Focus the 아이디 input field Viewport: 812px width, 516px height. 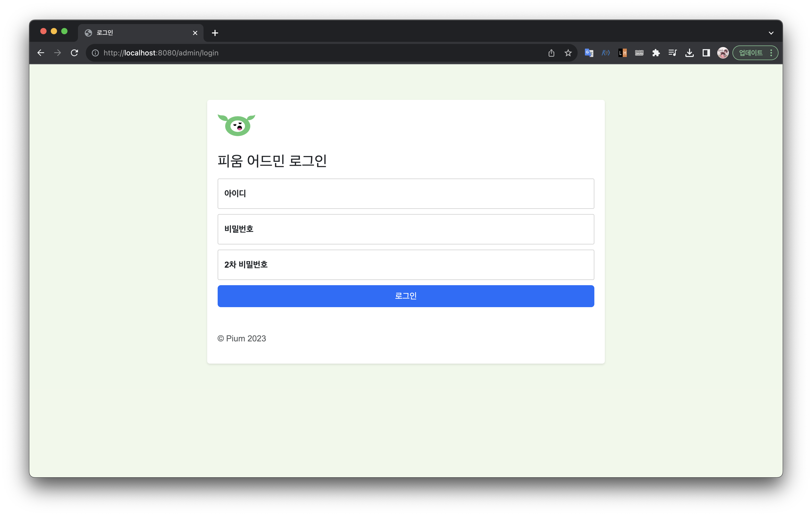(x=406, y=194)
